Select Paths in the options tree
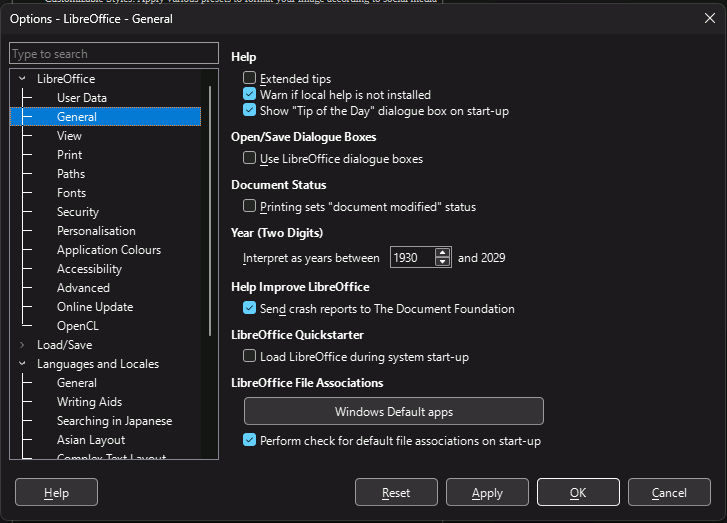 coord(71,174)
